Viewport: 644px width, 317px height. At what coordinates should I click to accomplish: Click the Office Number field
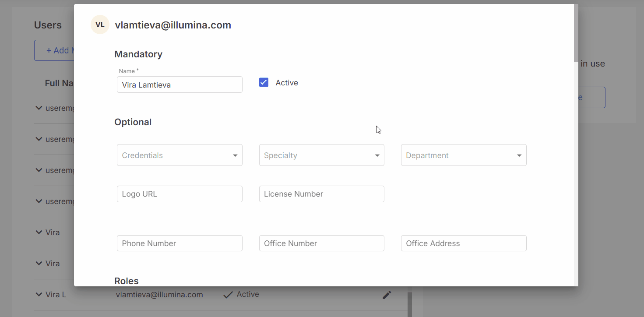tap(321, 243)
